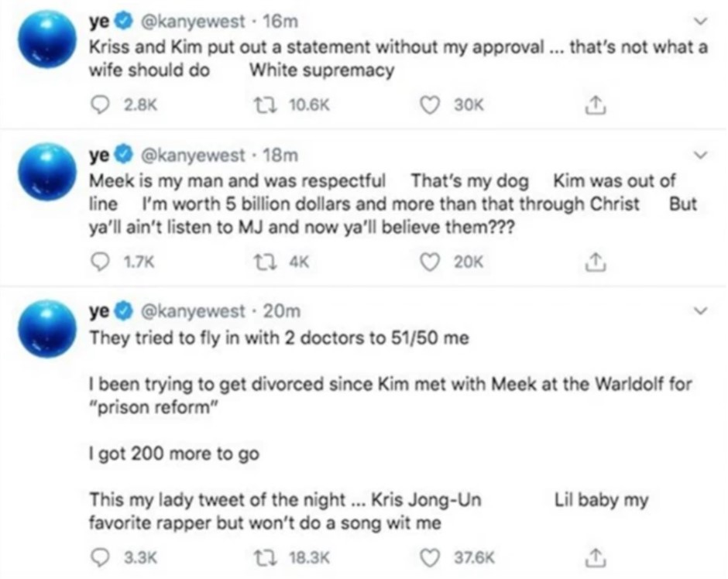Retweet the tweet with 10.6K retweets
The width and height of the screenshot is (728, 579).
[x=266, y=106]
